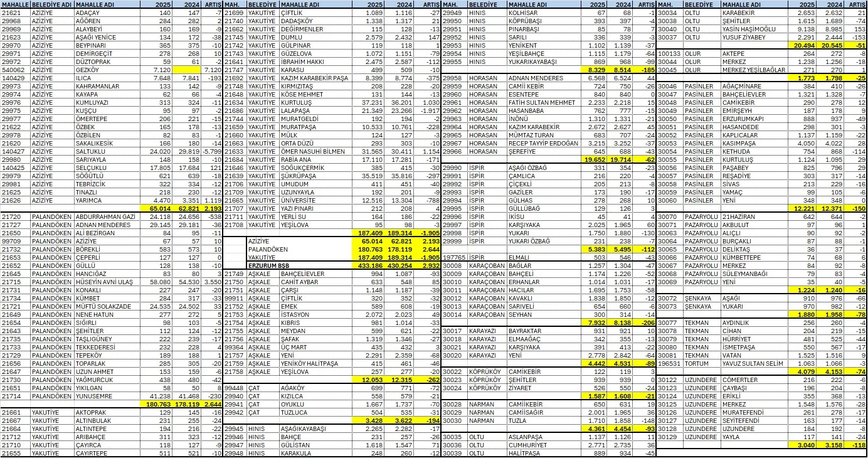Viewport: 868px width, 458px height.
Task: Click the BELEDİYE ADI column header
Action: [x=52, y=4]
